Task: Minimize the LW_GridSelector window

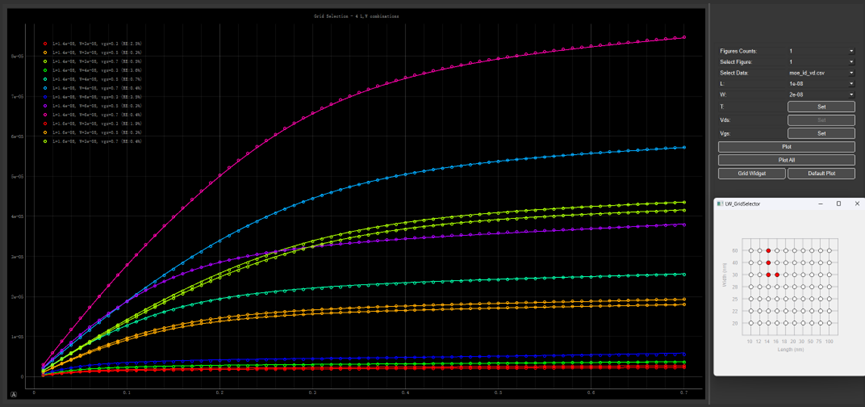Action: (821, 204)
